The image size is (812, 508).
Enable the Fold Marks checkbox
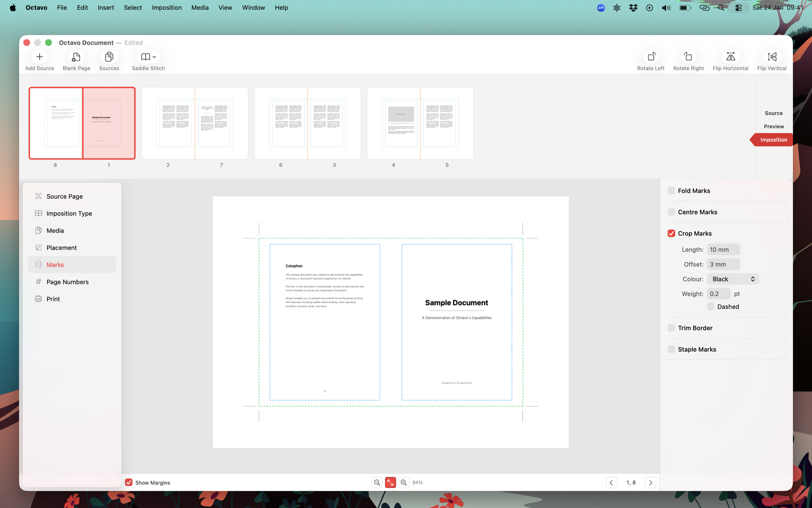pos(671,190)
